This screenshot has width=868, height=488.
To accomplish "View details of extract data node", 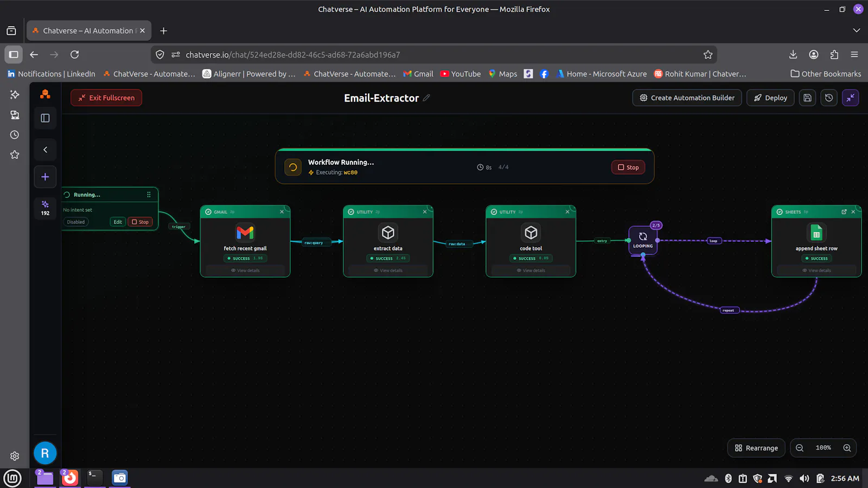I will 388,271.
